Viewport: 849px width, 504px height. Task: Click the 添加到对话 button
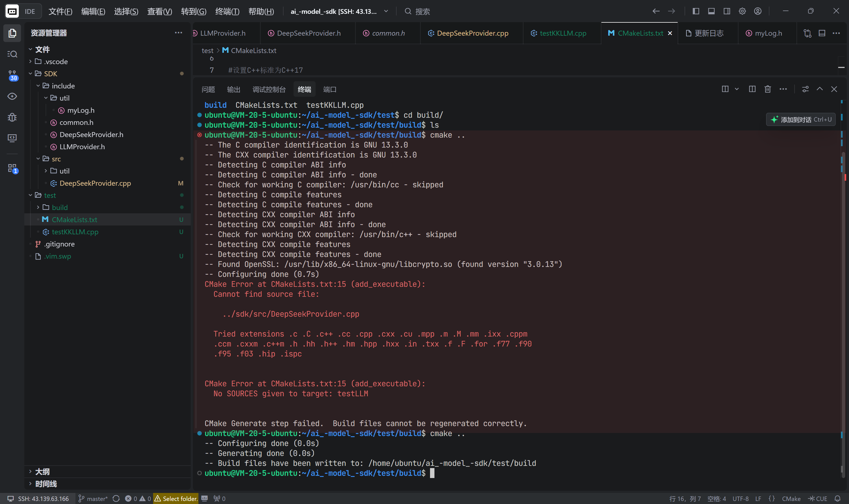click(x=800, y=120)
